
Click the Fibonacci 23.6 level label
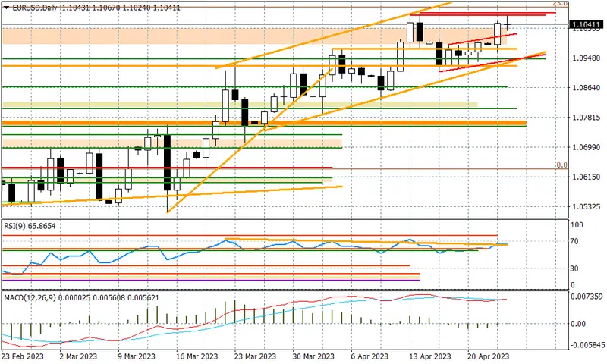560,3
